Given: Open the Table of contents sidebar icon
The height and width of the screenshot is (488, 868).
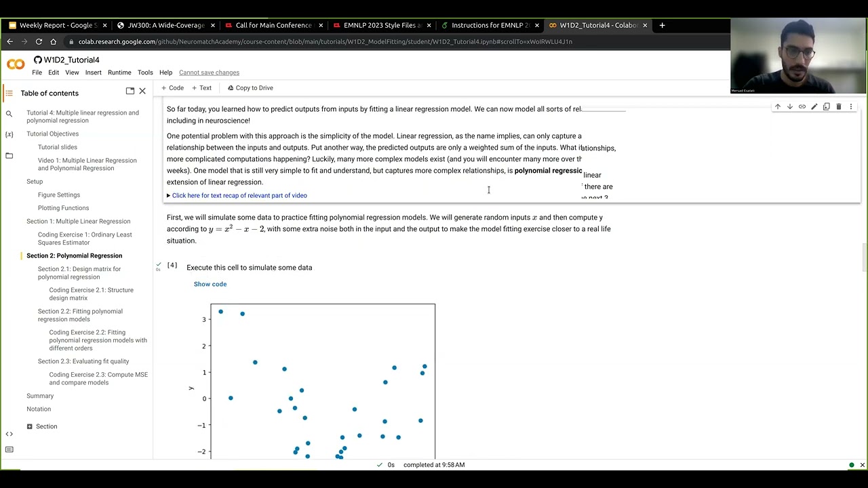Looking at the screenshot, I should [9, 93].
